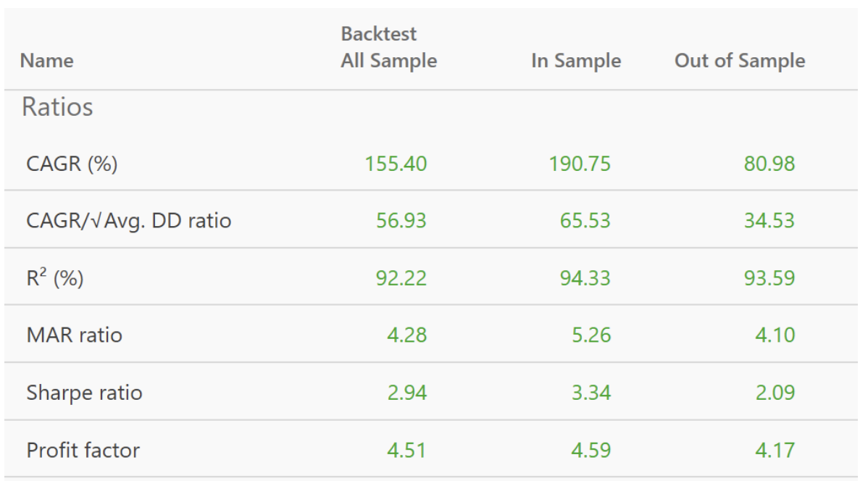This screenshot has width=868, height=481.
Task: Select the Out of Sample column header
Action: pyautogui.click(x=739, y=62)
